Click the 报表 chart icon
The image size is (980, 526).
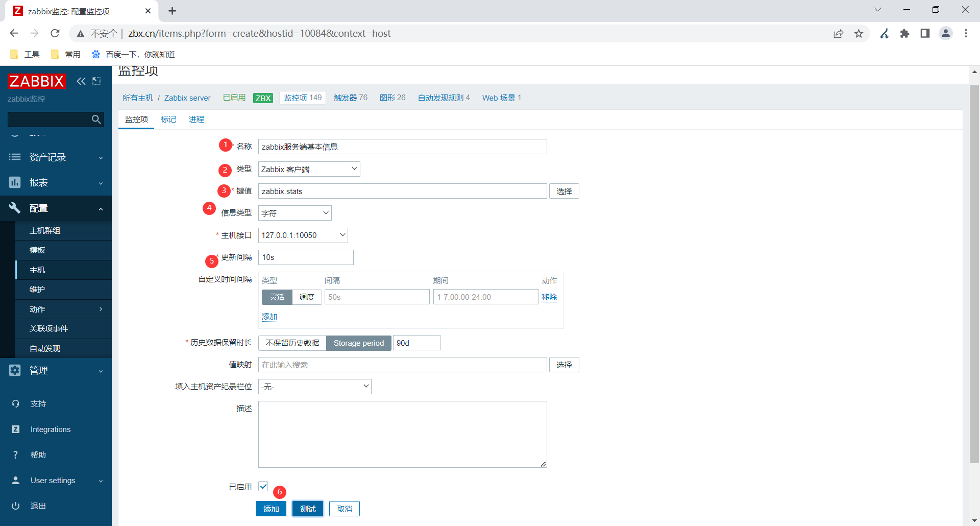[x=15, y=182]
